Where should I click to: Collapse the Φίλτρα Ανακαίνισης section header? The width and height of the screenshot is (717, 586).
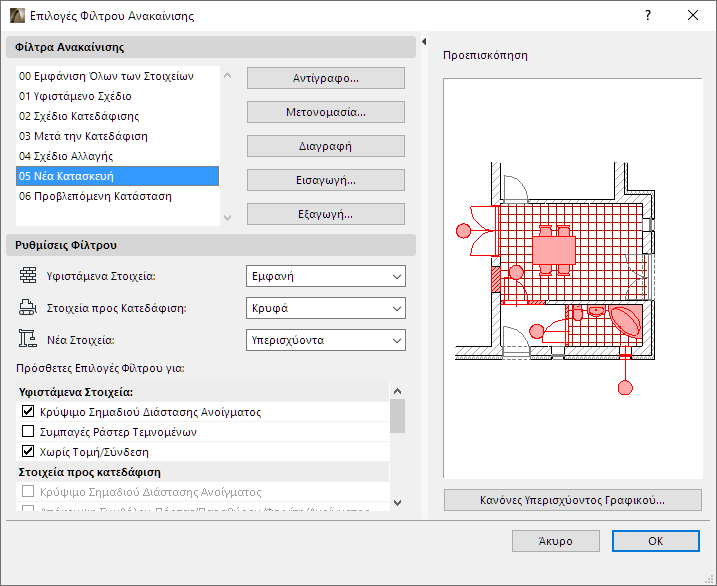pyautogui.click(x=210, y=47)
